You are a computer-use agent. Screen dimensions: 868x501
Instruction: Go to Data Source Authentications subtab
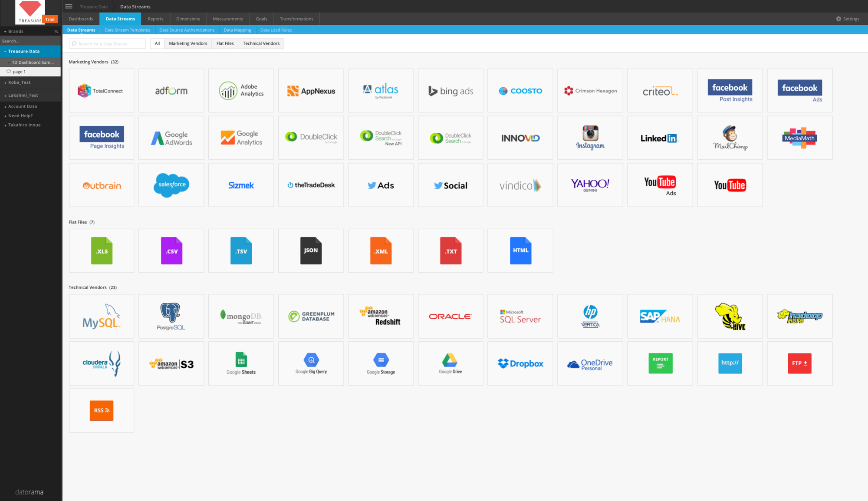click(187, 30)
